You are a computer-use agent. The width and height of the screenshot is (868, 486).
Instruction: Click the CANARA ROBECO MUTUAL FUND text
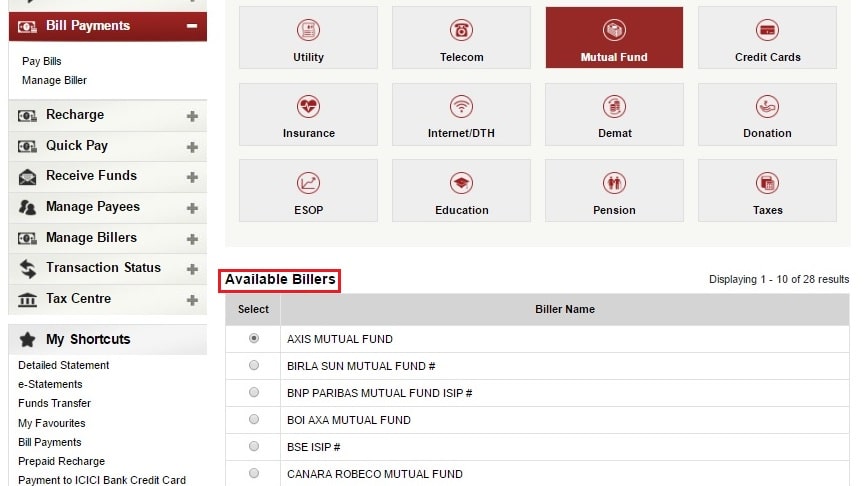click(375, 474)
